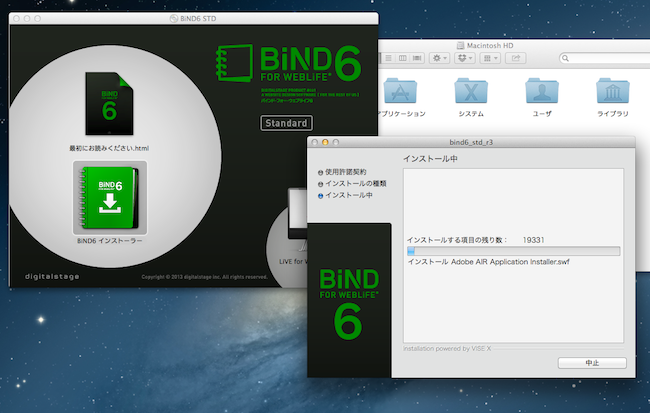Click the copyright text in BiND6 window
The height and width of the screenshot is (413, 650).
pyautogui.click(x=204, y=277)
